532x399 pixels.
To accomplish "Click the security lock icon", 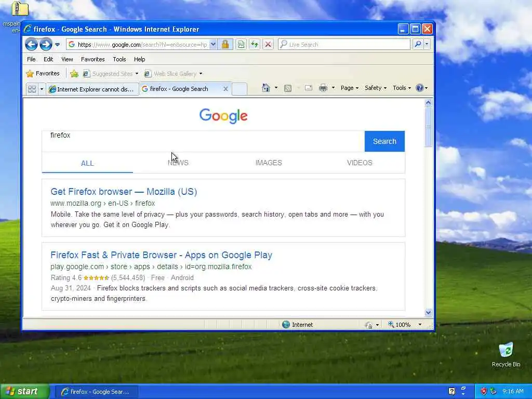I will [225, 45].
